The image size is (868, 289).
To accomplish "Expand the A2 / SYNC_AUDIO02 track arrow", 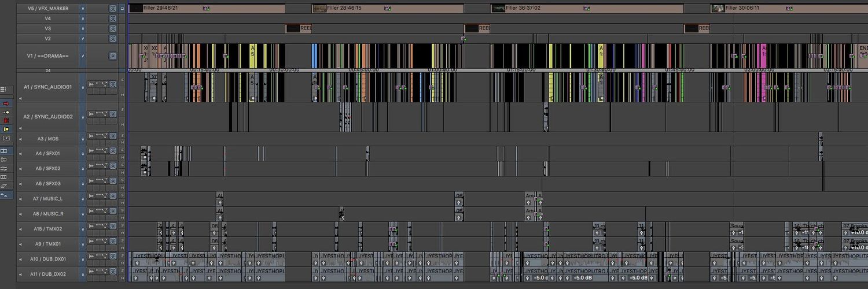I will (x=21, y=128).
